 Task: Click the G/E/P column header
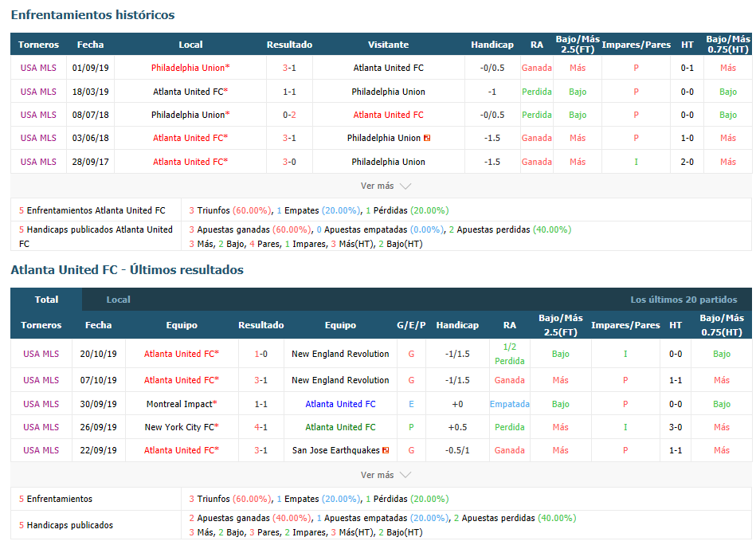click(x=411, y=325)
